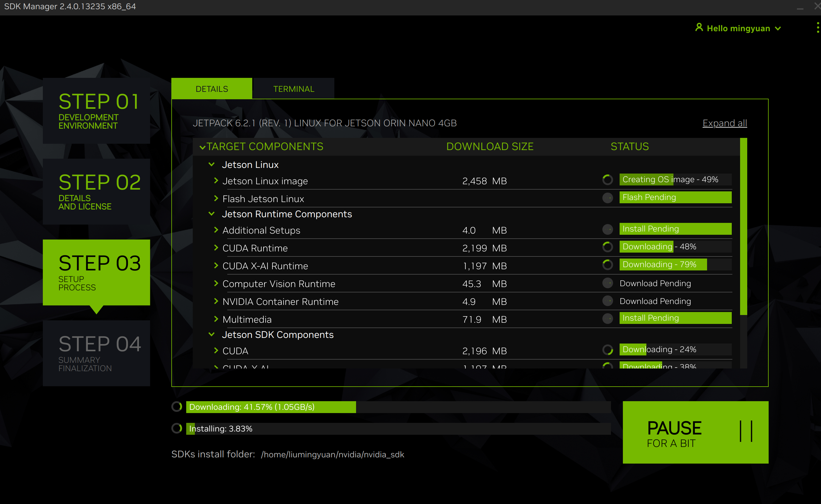Switch to the Terminal tab
Viewport: 821px width, 504px height.
click(294, 89)
